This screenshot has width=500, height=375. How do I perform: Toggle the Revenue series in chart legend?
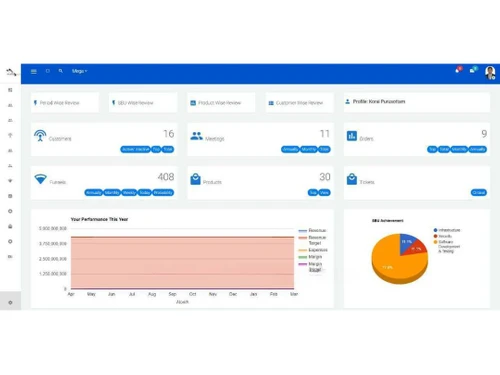point(313,230)
